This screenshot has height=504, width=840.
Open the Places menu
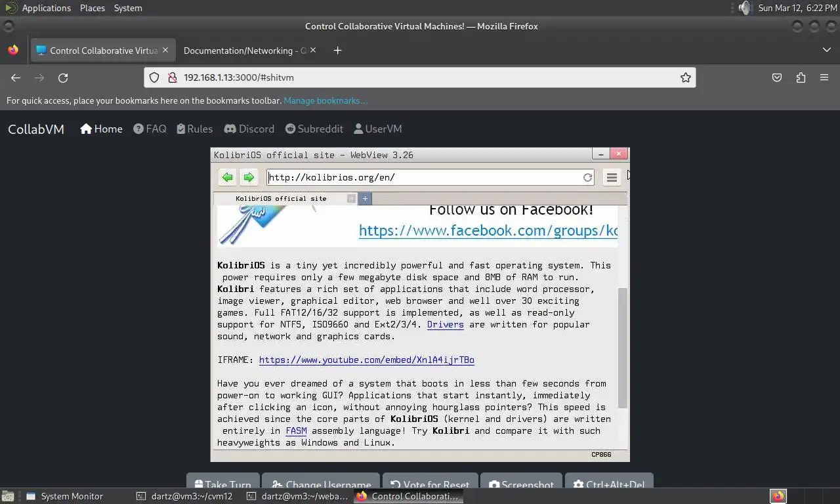tap(93, 8)
